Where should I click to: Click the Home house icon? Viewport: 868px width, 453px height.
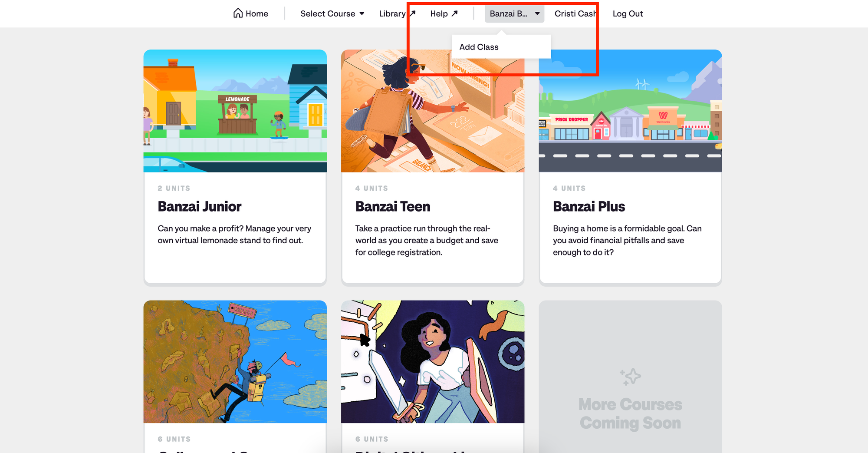238,13
